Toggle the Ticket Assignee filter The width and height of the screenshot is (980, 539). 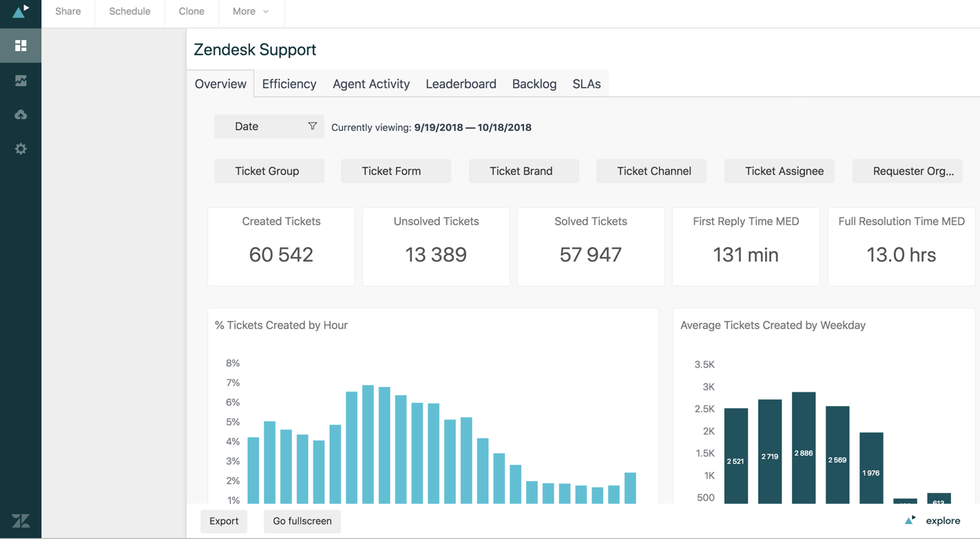coord(779,170)
